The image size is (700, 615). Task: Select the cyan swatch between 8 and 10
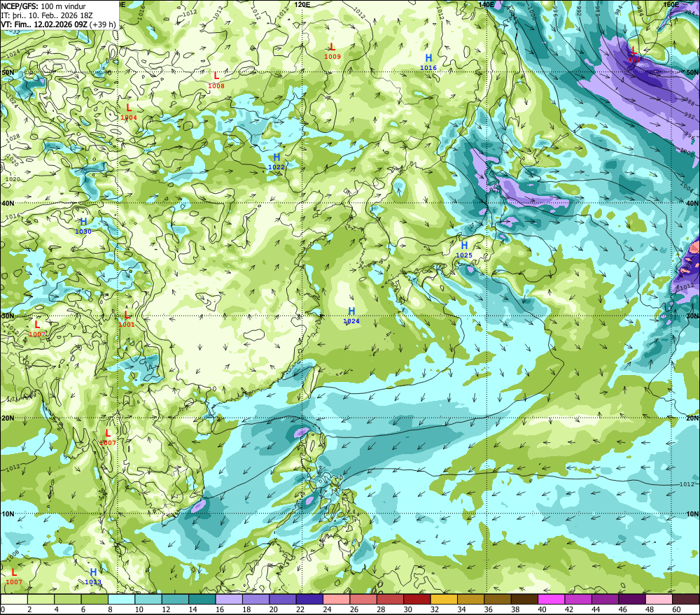121,600
